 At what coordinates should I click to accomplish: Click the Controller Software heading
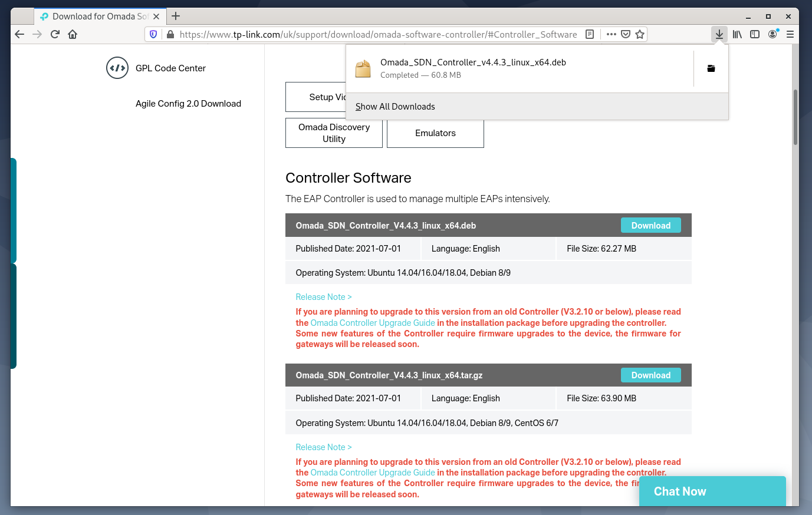[348, 178]
